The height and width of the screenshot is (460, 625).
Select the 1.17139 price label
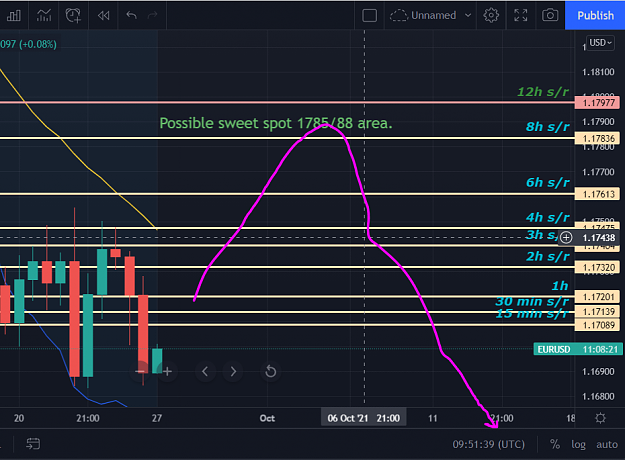[x=597, y=312]
